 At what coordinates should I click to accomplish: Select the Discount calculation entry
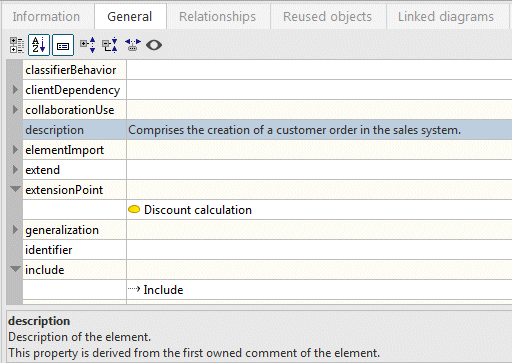click(198, 210)
